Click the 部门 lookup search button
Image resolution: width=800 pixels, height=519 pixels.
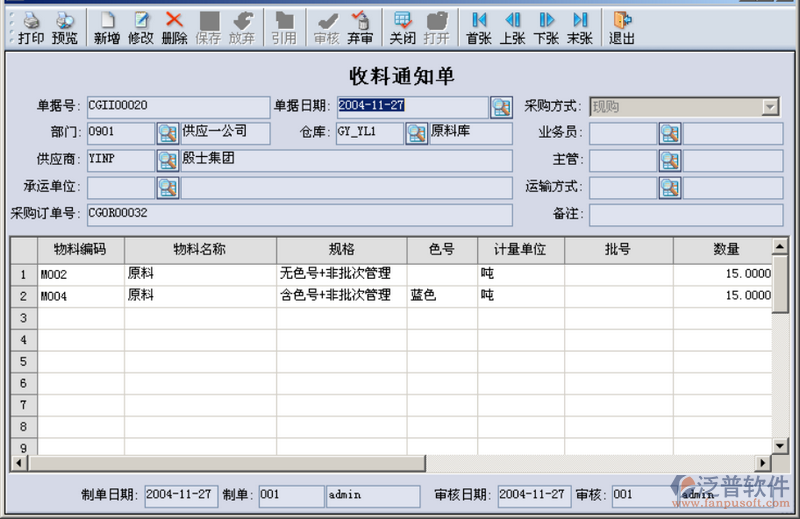pyautogui.click(x=167, y=133)
